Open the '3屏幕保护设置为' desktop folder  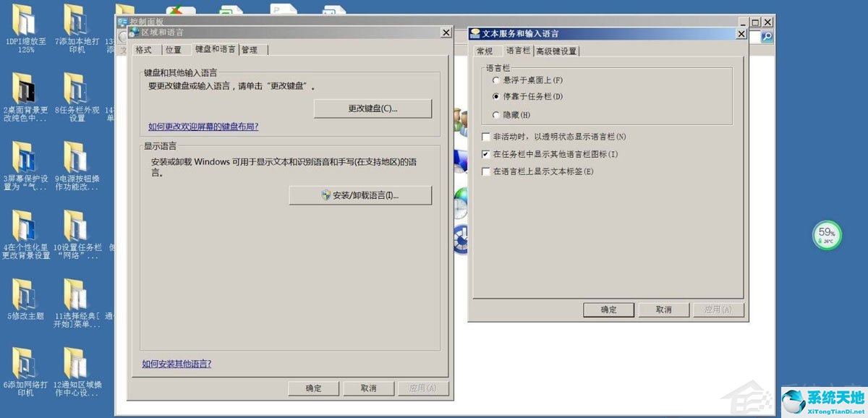(24, 166)
